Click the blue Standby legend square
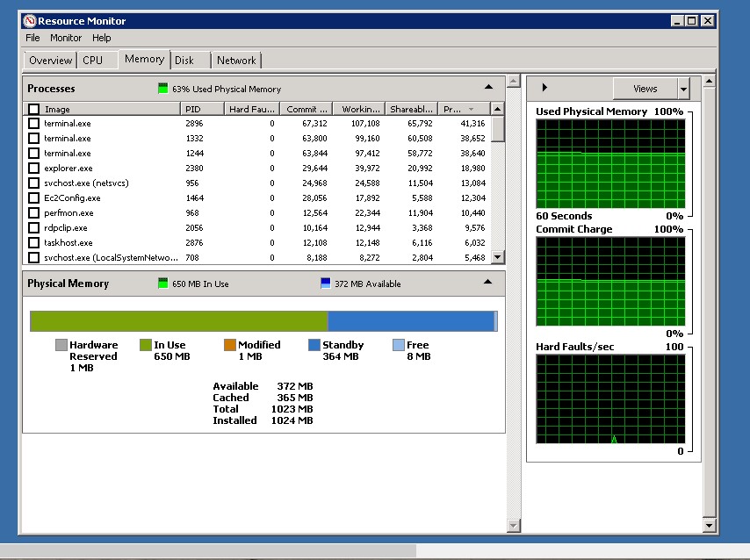 tap(314, 345)
